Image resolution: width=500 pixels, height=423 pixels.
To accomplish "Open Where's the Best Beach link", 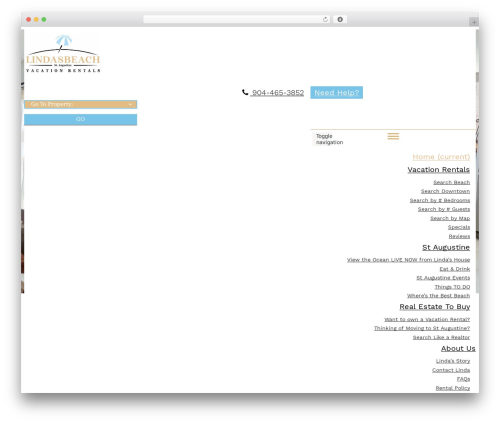I will coord(438,296).
